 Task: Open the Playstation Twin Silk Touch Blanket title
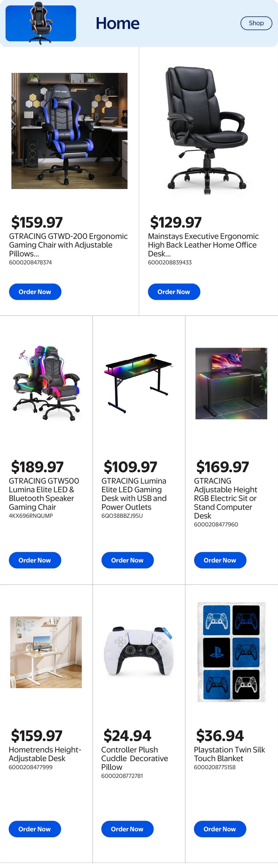coord(229,754)
